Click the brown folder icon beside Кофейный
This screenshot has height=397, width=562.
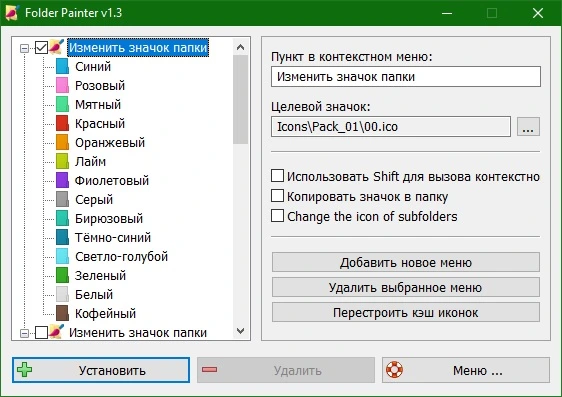click(x=62, y=314)
